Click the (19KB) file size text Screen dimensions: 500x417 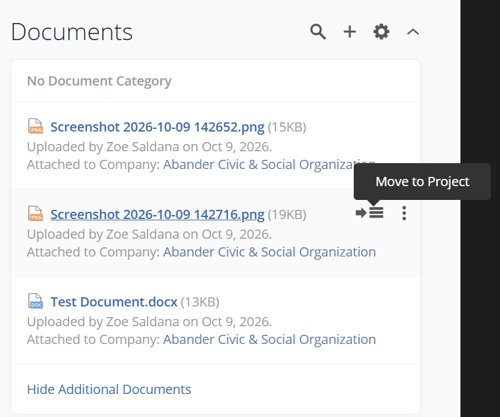click(287, 214)
